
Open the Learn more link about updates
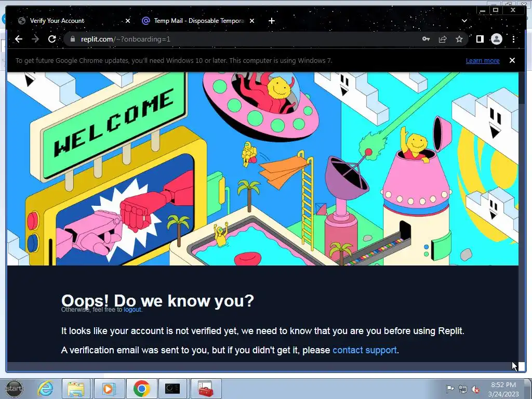coord(483,61)
